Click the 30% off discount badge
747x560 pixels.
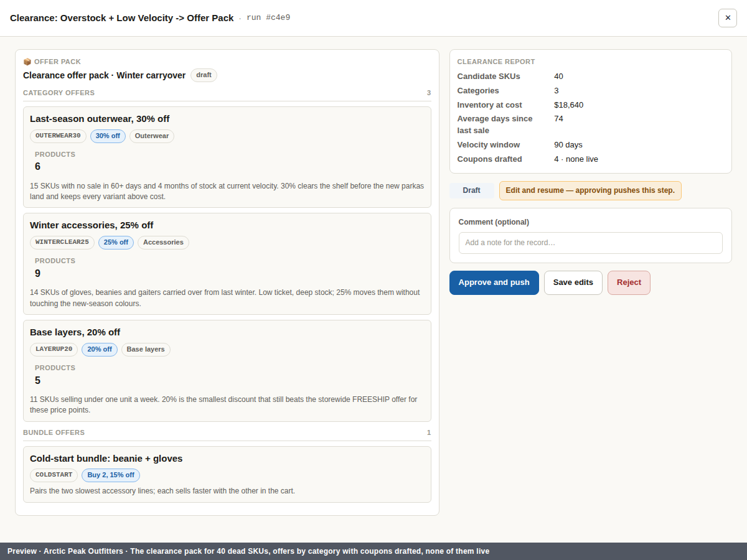108,136
